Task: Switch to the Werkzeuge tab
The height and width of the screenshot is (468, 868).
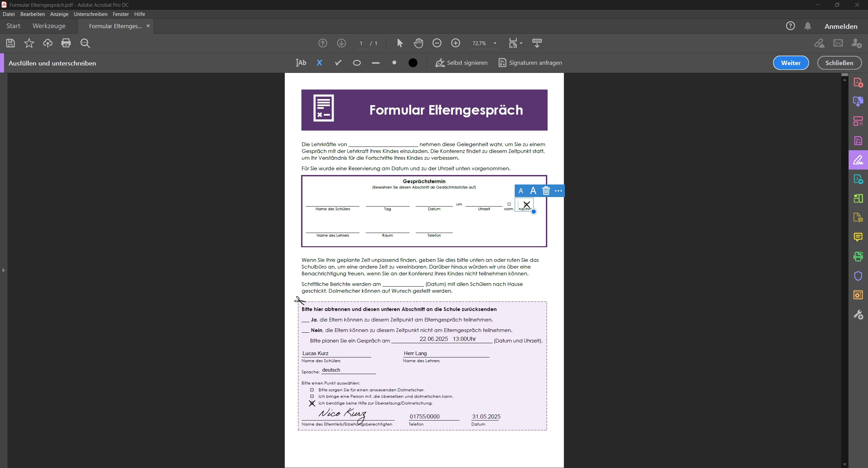Action: tap(49, 26)
